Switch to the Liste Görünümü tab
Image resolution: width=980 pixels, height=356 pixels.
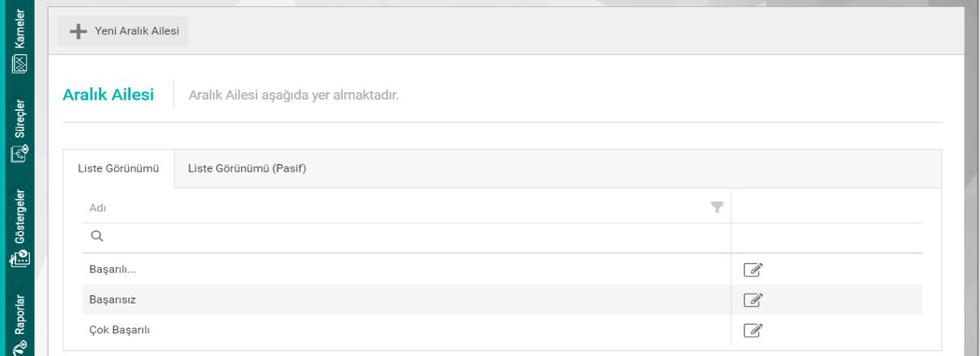tap(118, 169)
